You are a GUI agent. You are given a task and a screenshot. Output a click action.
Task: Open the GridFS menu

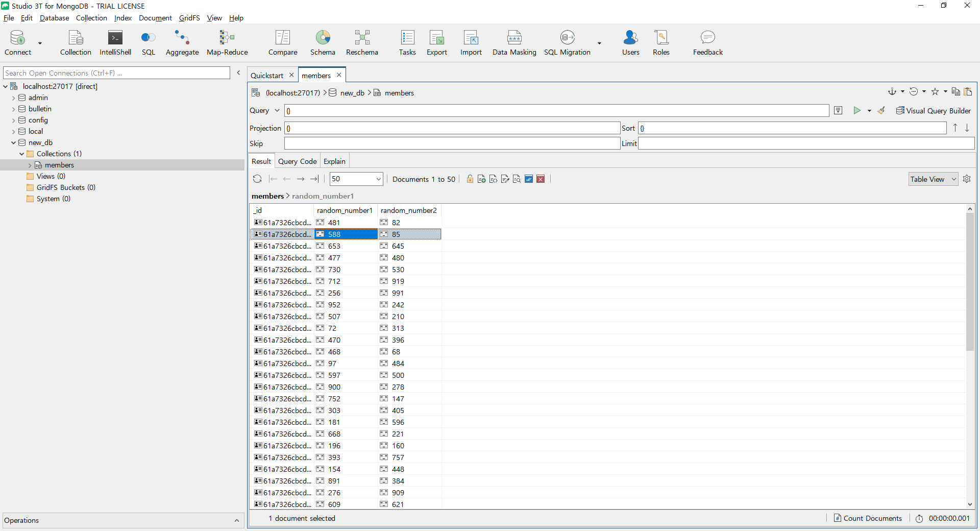(x=189, y=18)
